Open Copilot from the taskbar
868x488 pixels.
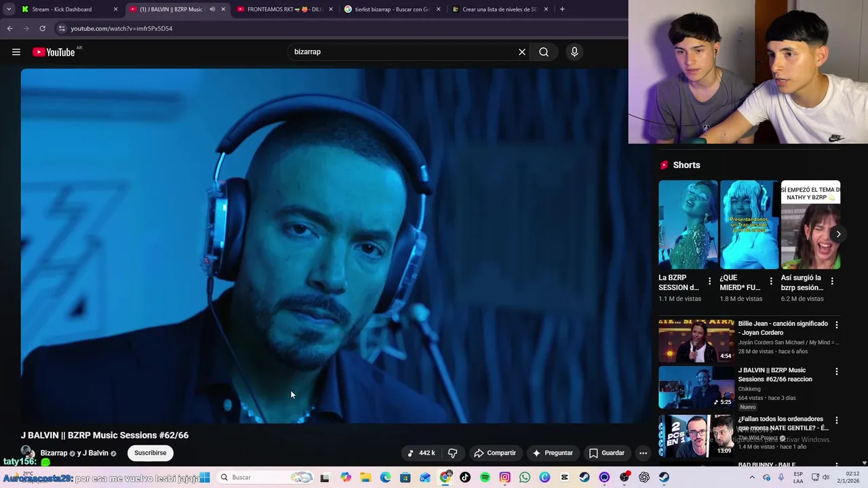[x=346, y=477]
